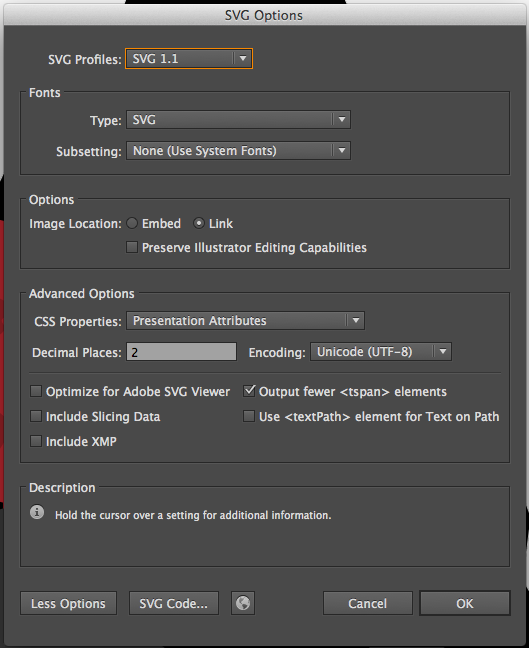Open the Fonts Type dropdown
The width and height of the screenshot is (529, 648).
(238, 119)
